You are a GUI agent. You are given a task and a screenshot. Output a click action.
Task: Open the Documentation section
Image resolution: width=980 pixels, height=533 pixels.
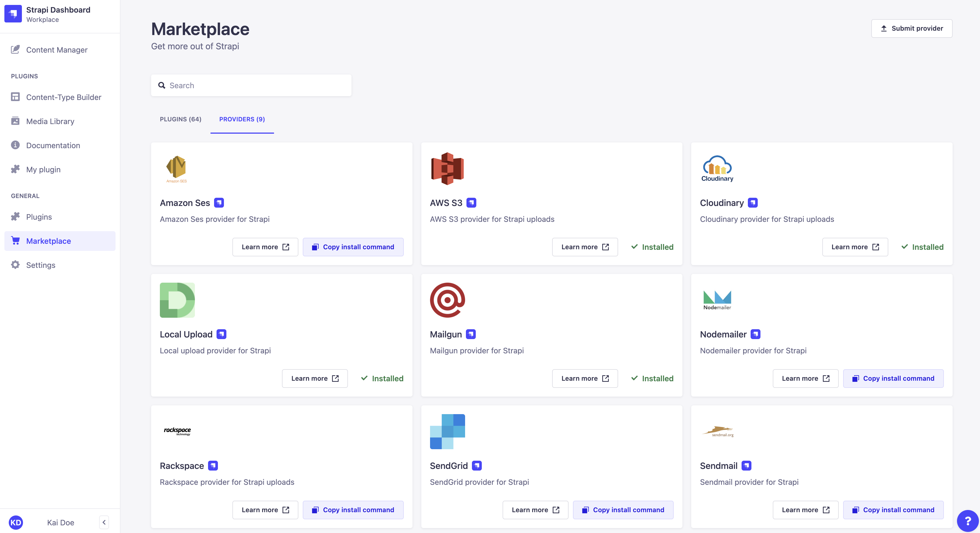point(53,145)
